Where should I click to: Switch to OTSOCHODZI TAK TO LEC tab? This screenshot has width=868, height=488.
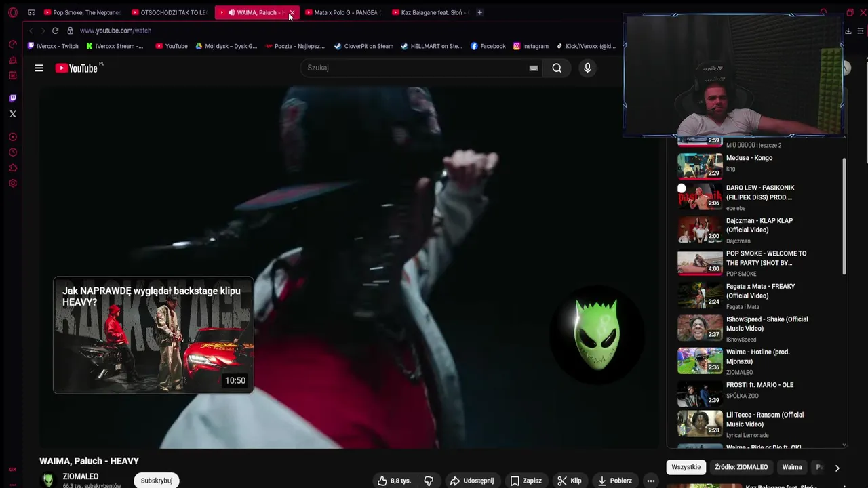(170, 12)
